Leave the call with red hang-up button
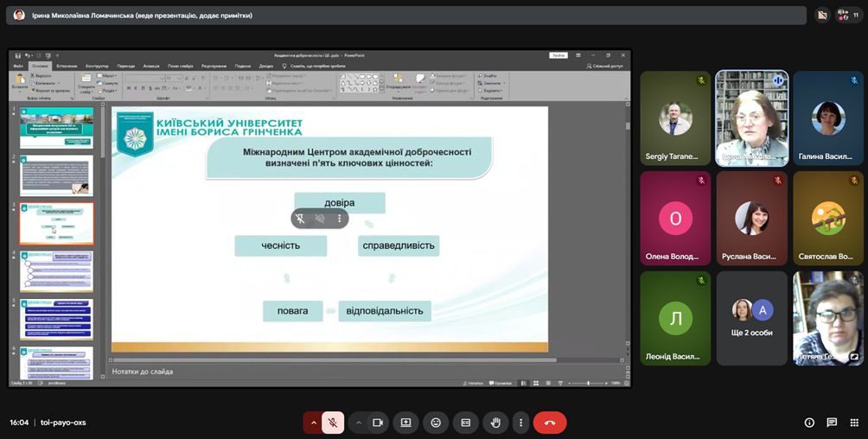 click(x=549, y=423)
